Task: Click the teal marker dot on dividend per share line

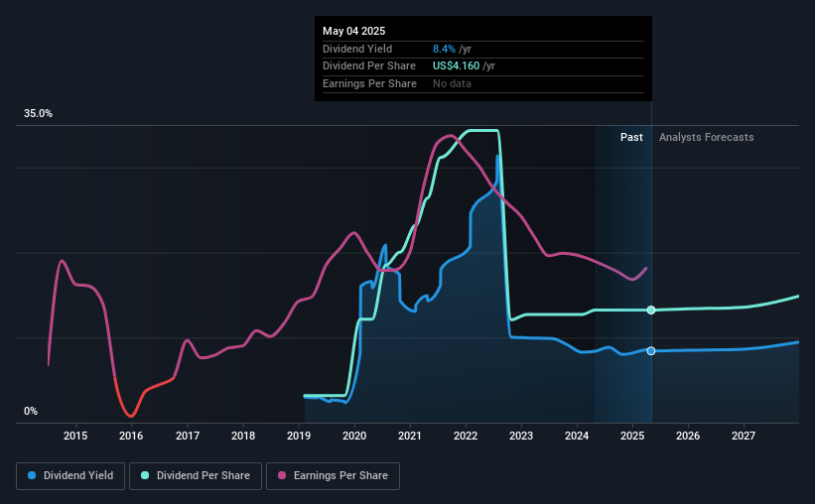Action: tap(651, 311)
